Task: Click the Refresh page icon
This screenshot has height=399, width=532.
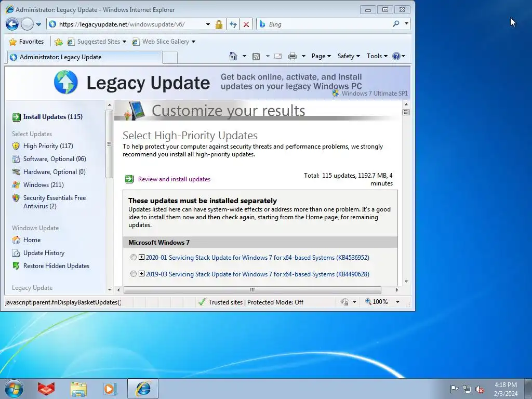Action: 233,24
